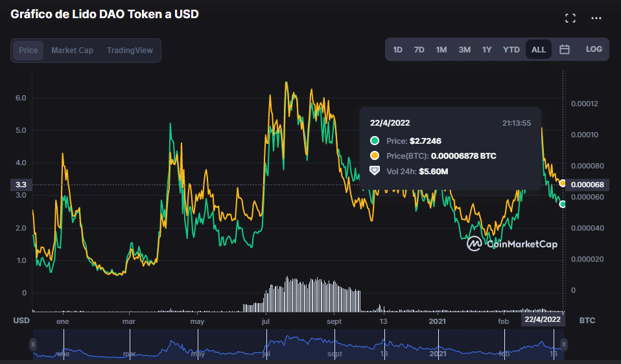Choose the YTD range button
621x364 pixels.
point(511,49)
